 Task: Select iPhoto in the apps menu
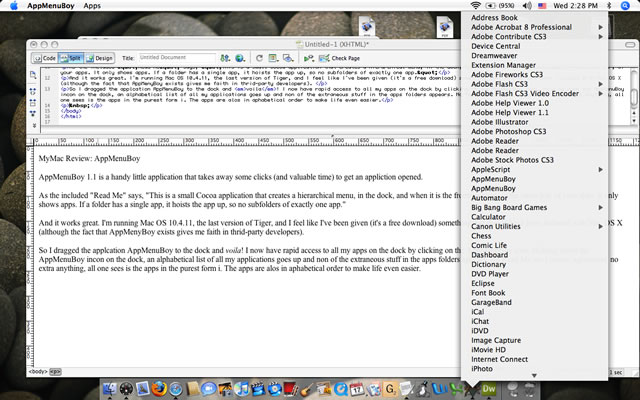click(534, 369)
